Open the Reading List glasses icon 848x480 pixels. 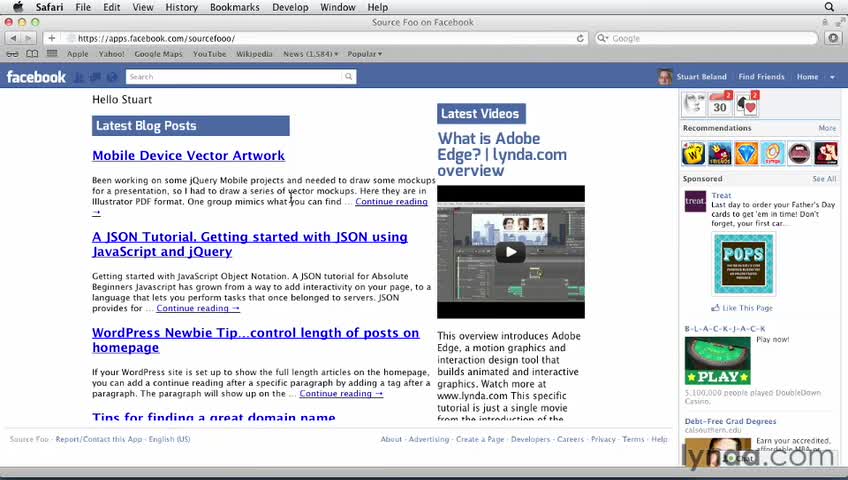point(12,54)
